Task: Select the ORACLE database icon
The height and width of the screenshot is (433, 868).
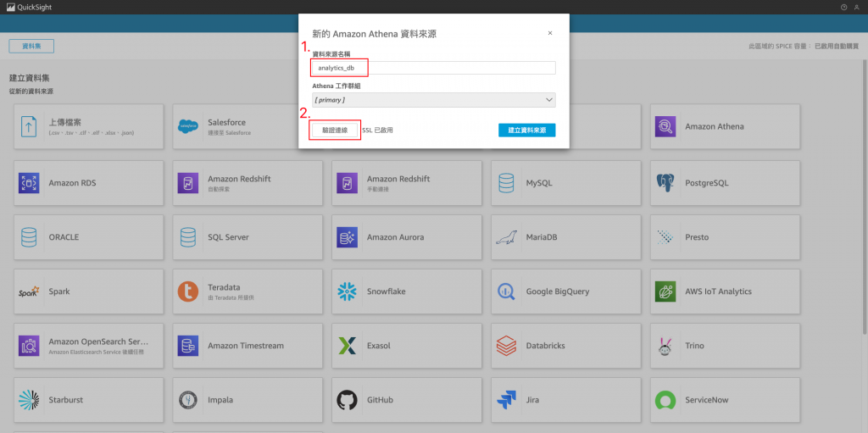Action: (x=28, y=237)
